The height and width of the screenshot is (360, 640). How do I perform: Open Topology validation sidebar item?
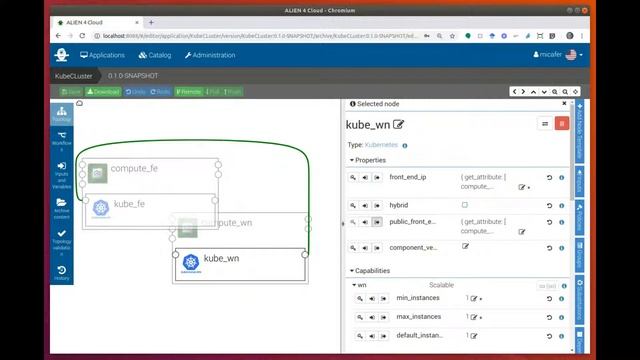tap(62, 242)
